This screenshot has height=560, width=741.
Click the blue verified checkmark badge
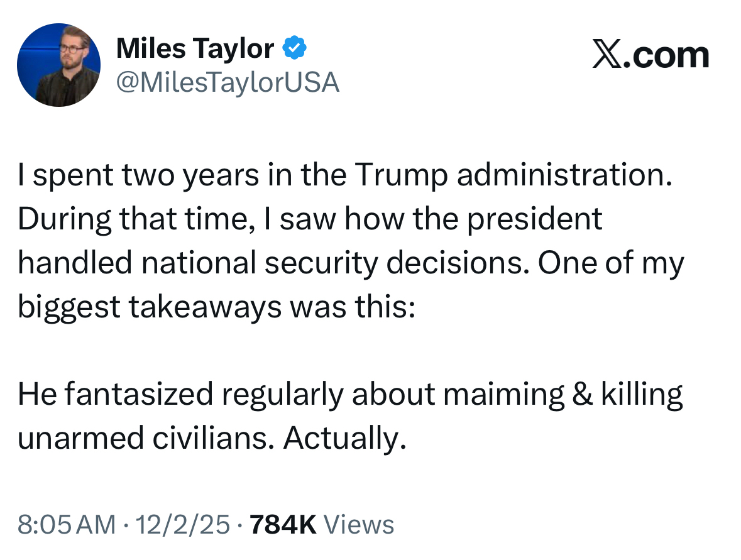click(294, 49)
